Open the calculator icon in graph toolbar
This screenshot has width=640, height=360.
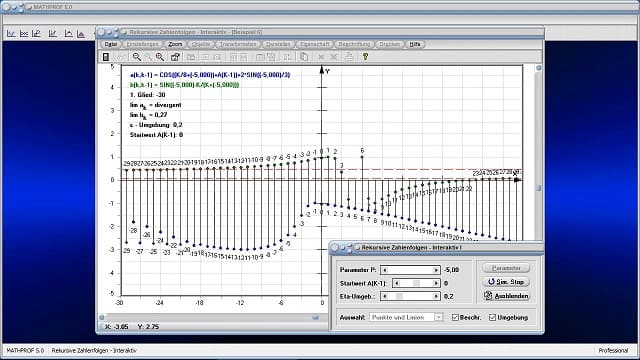(106, 57)
